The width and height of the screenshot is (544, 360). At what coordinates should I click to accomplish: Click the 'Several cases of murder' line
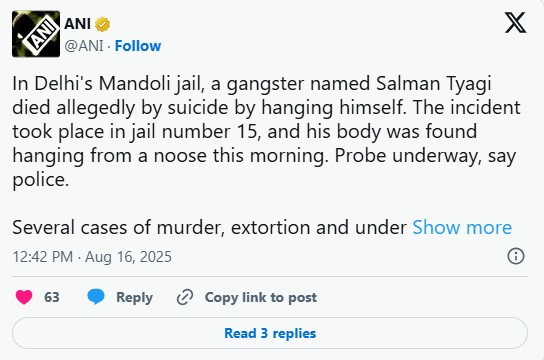tap(210, 228)
